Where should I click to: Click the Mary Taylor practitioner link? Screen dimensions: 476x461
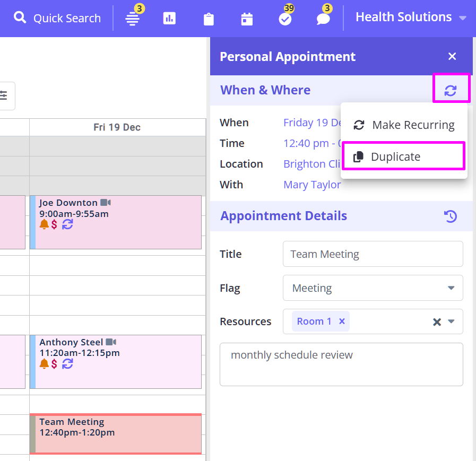pyautogui.click(x=311, y=185)
